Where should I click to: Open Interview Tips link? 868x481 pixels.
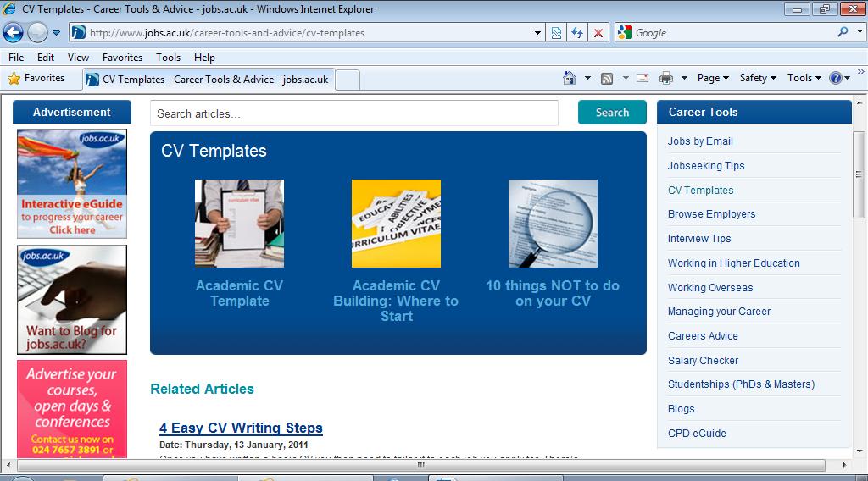point(699,239)
